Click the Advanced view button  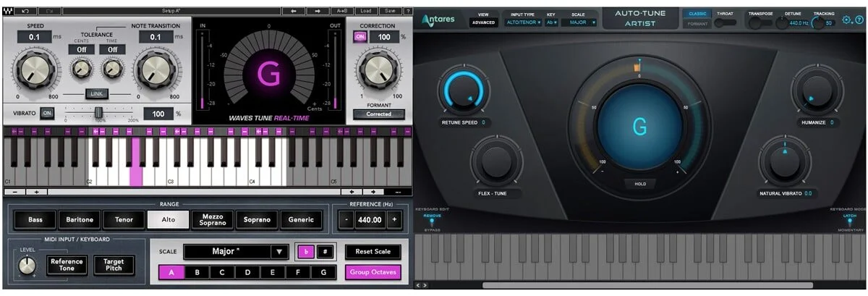(482, 22)
